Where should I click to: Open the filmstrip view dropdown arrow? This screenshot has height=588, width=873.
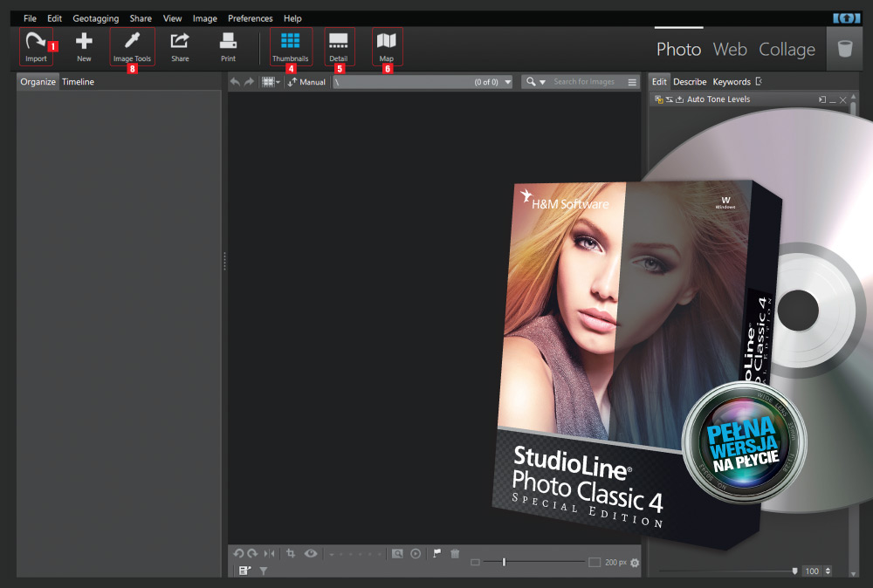click(278, 81)
